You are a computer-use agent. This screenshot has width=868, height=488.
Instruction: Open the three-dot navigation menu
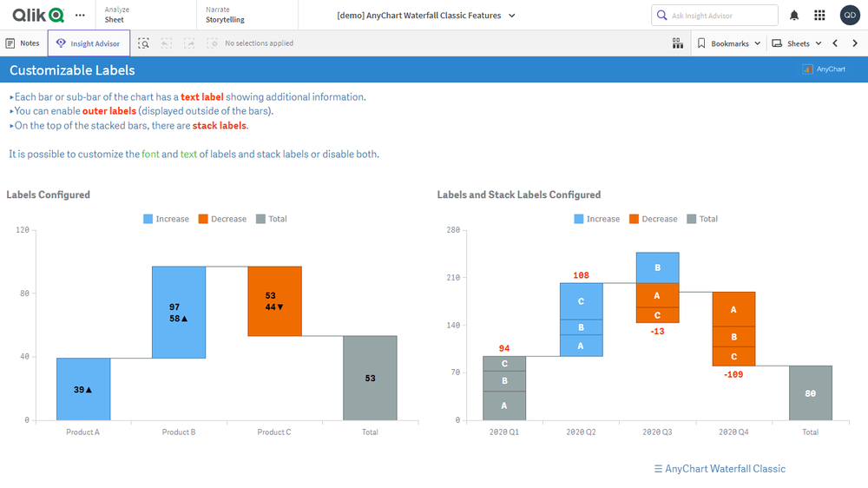(80, 15)
